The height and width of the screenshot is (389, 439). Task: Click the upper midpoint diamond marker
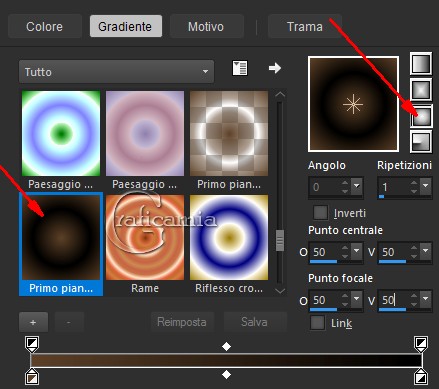click(226, 347)
